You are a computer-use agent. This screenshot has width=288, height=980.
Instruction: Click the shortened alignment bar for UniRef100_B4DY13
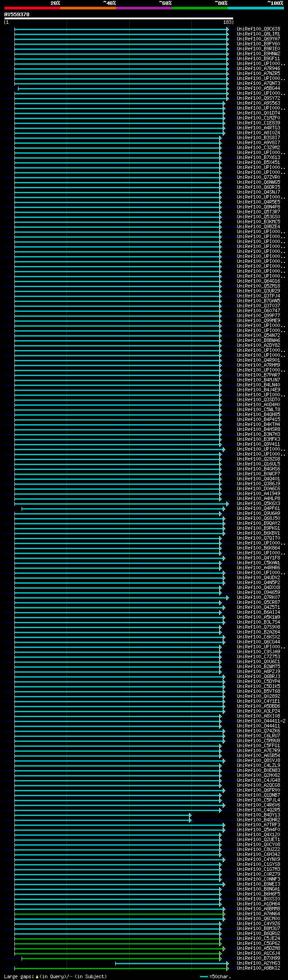[103, 815]
